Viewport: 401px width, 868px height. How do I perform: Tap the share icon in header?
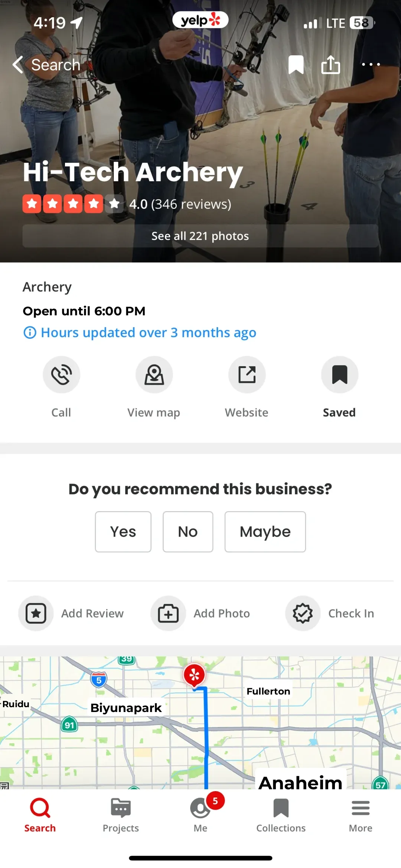pyautogui.click(x=330, y=65)
